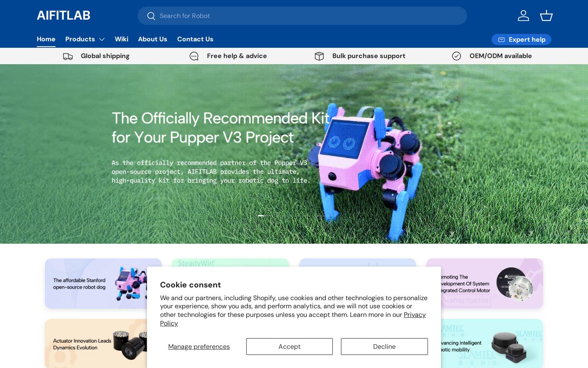Image resolution: width=588 pixels, height=368 pixels.
Task: Click the Free help chat bubble icon
Action: coord(194,56)
